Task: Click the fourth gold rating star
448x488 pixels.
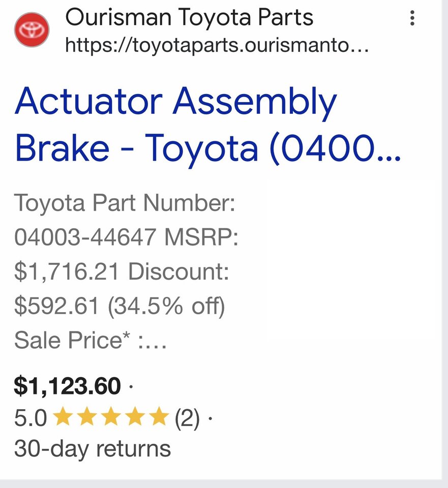Action: (x=135, y=416)
